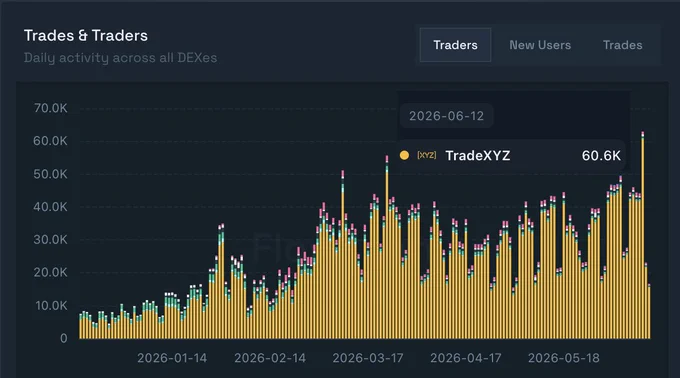Click the 60.0K y-axis label
This screenshot has height=378, width=680.
pyautogui.click(x=51, y=141)
